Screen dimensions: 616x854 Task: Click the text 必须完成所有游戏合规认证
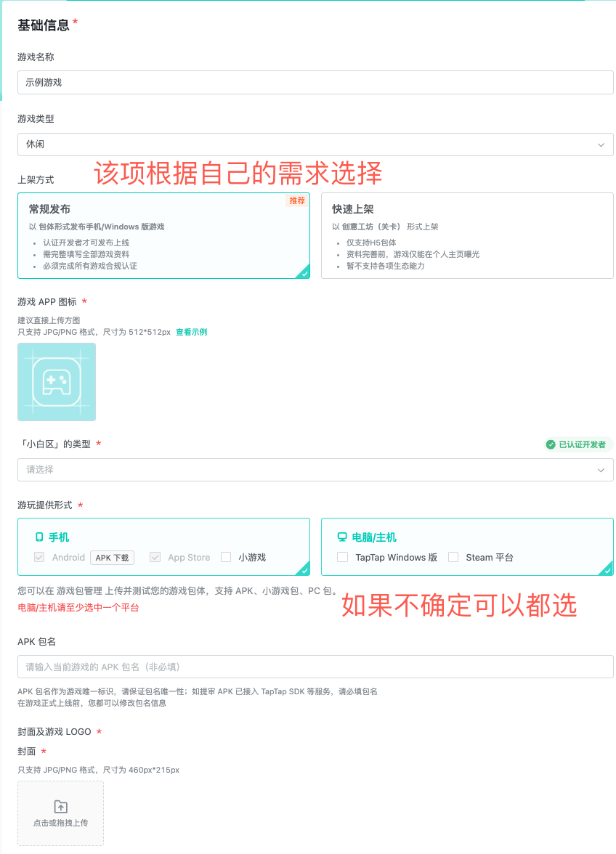90,266
